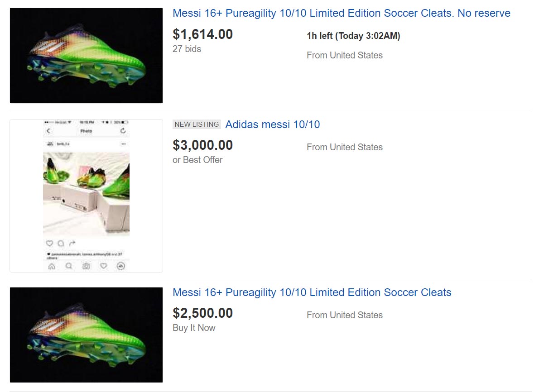The image size is (539, 392).
Task: Toggle the like heart beneath the photo
Action: [49, 243]
